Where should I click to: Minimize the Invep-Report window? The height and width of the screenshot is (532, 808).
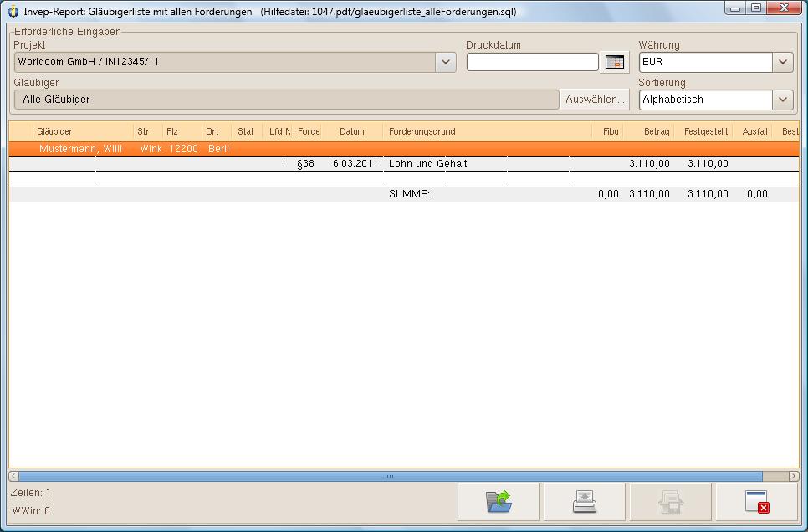click(x=735, y=8)
